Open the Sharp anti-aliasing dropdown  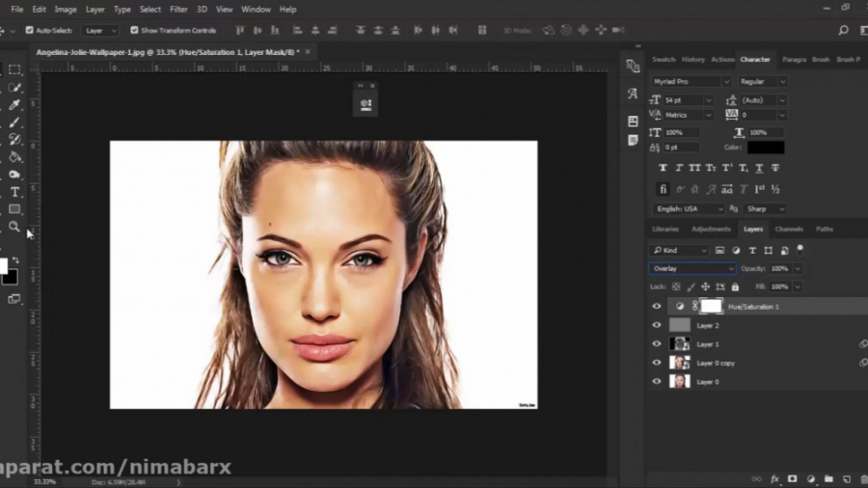pos(763,208)
